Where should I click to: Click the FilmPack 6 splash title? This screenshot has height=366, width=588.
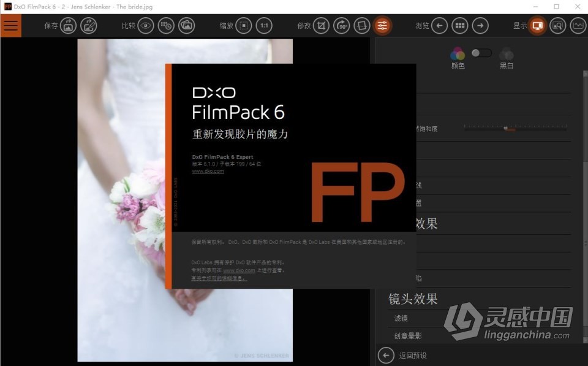coord(238,112)
